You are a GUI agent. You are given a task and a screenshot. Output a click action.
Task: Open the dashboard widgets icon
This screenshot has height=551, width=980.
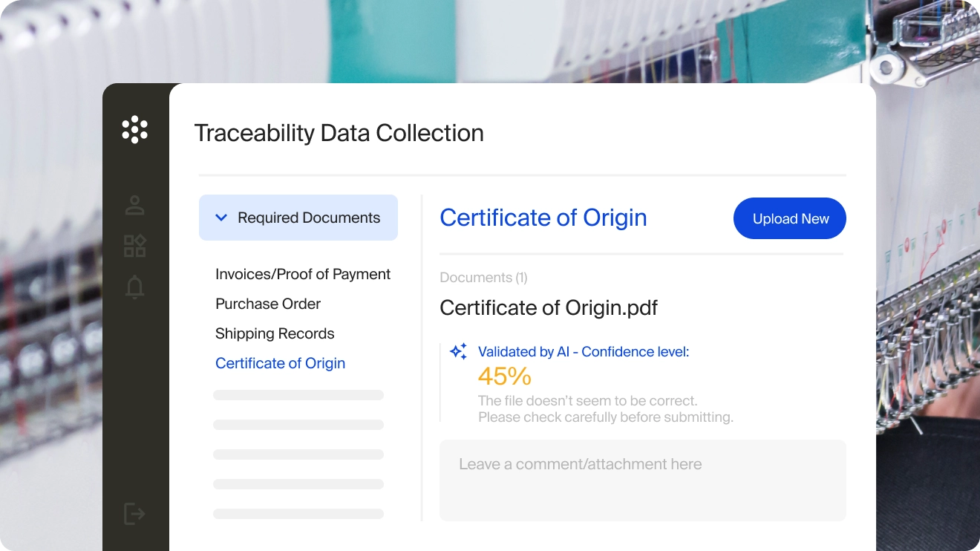pos(134,246)
